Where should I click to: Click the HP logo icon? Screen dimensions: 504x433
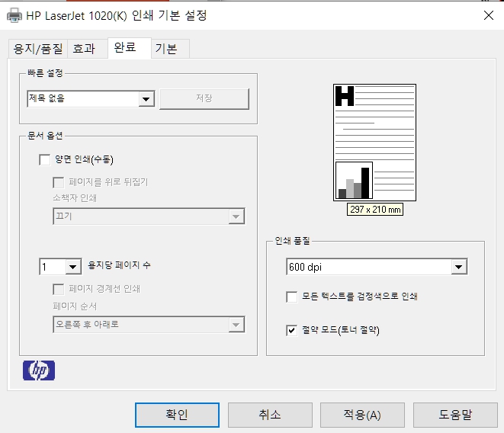click(39, 370)
